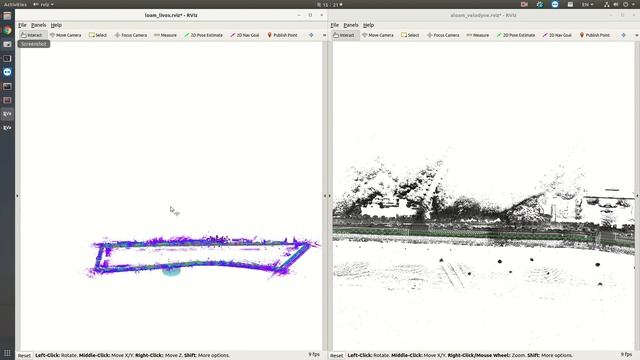Open File menu in loam_livox window

(22, 25)
